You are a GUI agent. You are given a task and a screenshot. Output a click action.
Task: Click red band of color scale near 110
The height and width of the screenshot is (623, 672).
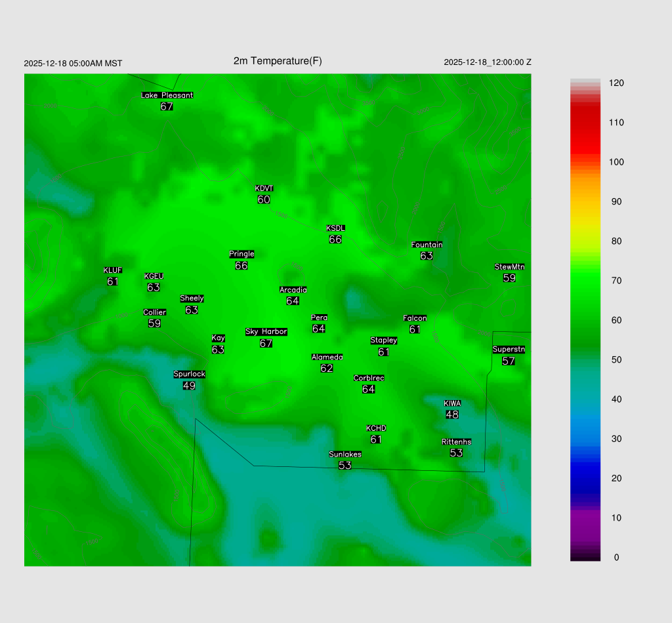pos(585,123)
